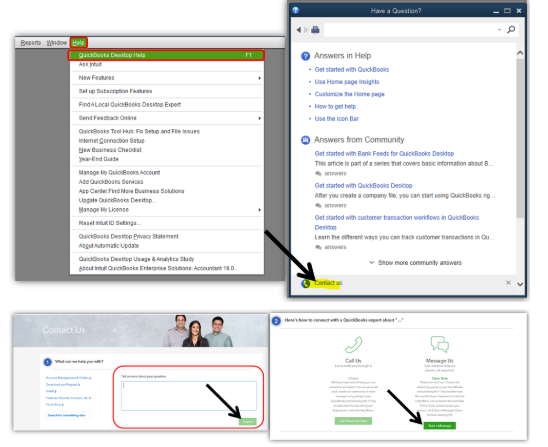The image size is (548, 447).
Task: Click the Call Us phone icon
Action: (353, 345)
